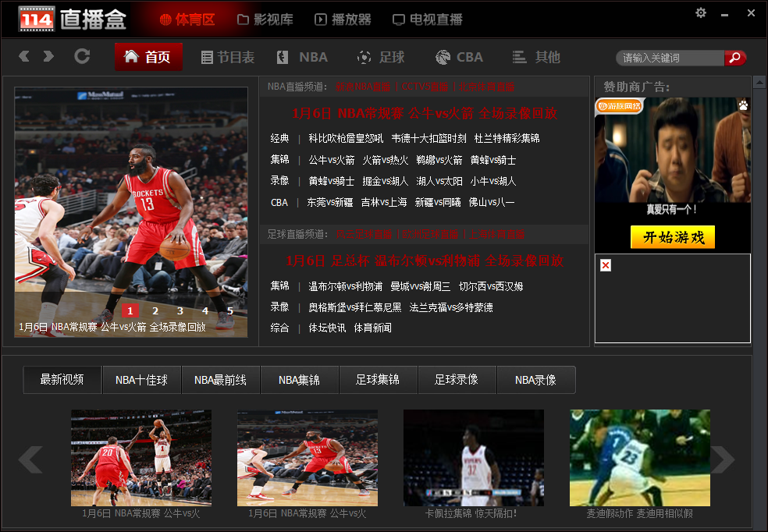Open 北京体育直播 channel link
This screenshot has width=768, height=532.
click(487, 87)
